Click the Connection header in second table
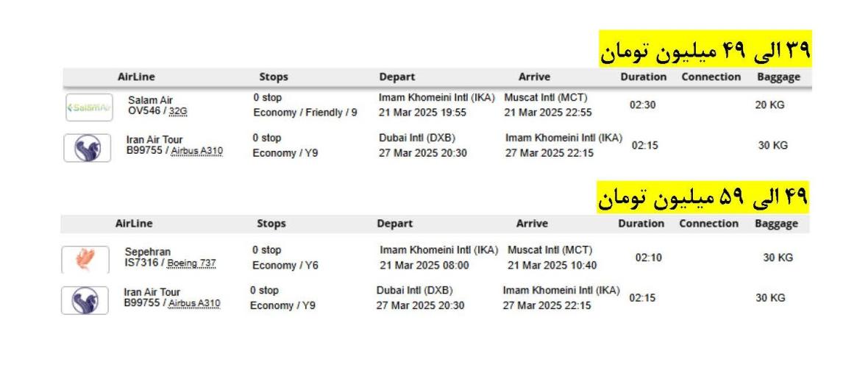 point(708,224)
